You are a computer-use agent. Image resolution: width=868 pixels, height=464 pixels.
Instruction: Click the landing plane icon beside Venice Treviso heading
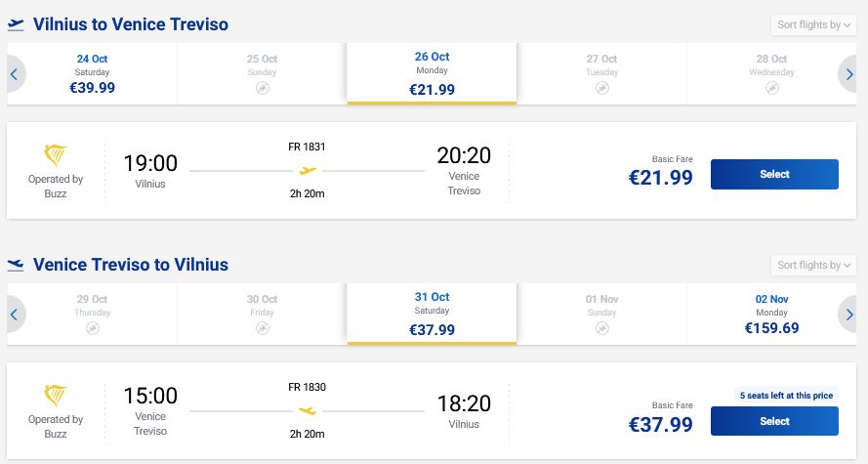(16, 265)
